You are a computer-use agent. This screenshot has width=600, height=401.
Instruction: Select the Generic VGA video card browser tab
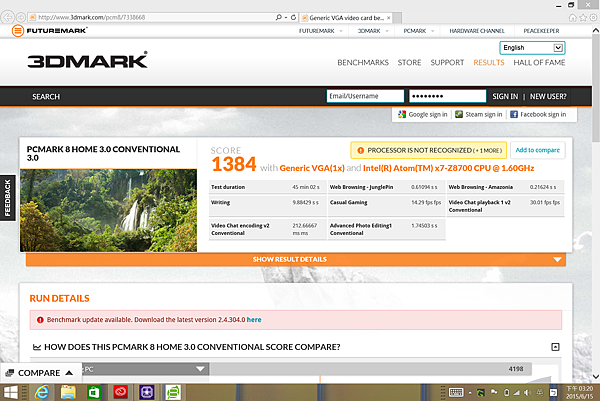pyautogui.click(x=344, y=18)
